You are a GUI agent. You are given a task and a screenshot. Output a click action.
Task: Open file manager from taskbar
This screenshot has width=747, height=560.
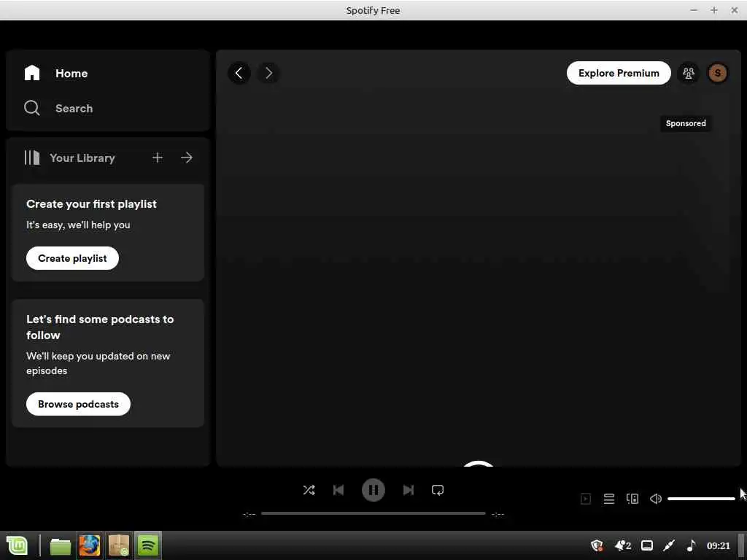coord(61,546)
